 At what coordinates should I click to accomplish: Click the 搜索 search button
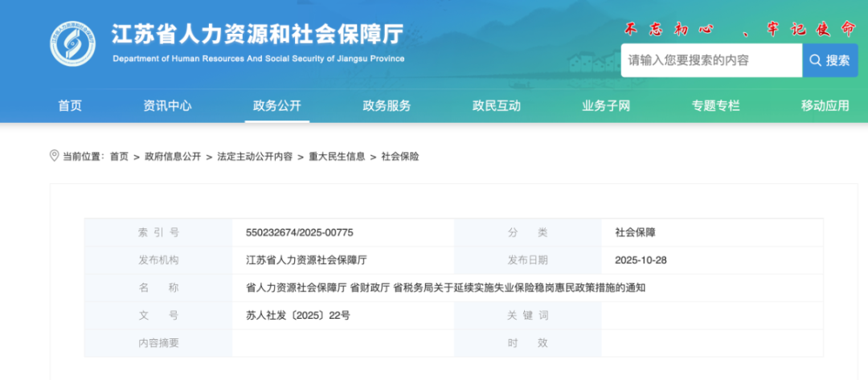pos(829,60)
